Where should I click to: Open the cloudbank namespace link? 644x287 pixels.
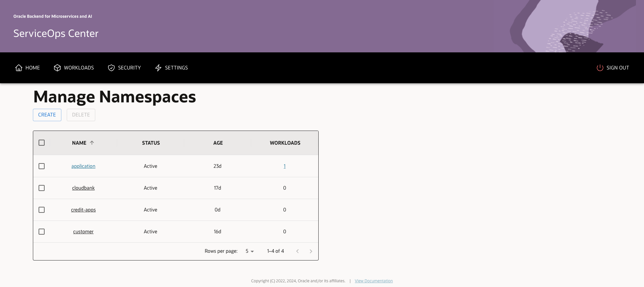click(83, 188)
